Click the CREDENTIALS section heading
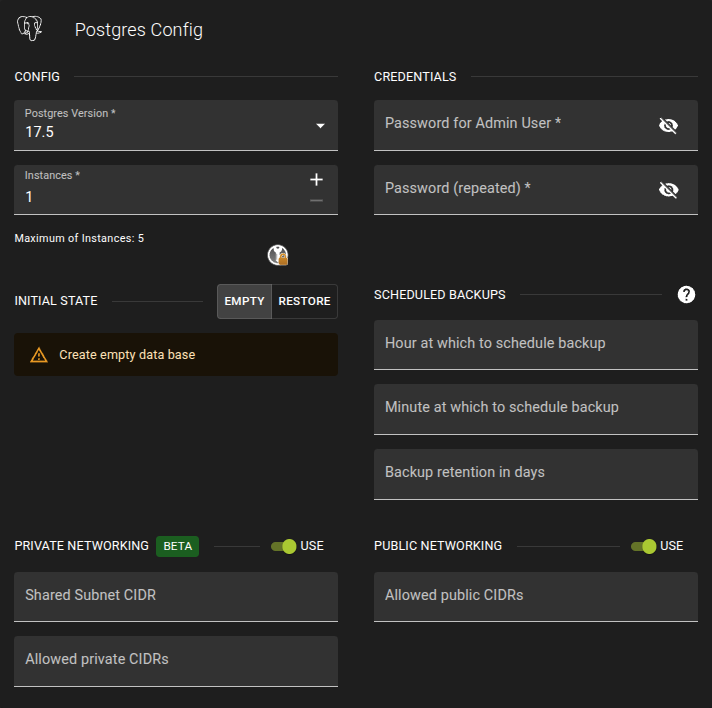Viewport: 712px width, 708px height. coord(415,77)
